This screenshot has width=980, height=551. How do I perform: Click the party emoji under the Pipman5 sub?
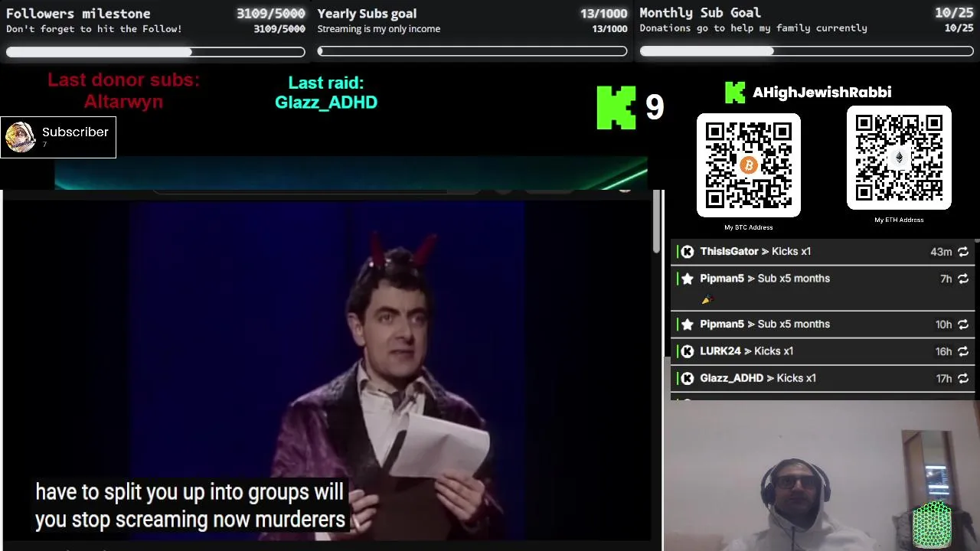(x=707, y=299)
